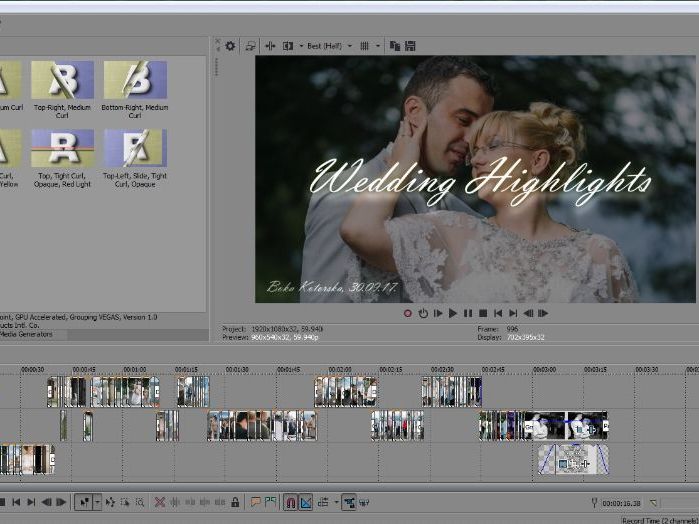Viewport: 699px width, 524px height.
Task: Select the Normal Edit tool
Action: pyautogui.click(x=84, y=503)
